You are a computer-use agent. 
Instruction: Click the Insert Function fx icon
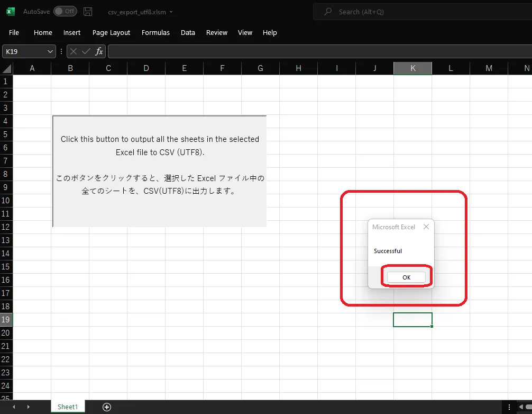click(99, 51)
